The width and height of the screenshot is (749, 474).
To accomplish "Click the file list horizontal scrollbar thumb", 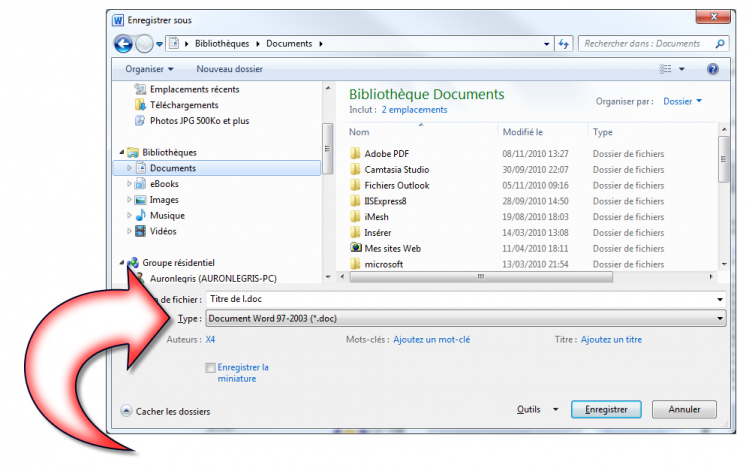I will [x=481, y=277].
